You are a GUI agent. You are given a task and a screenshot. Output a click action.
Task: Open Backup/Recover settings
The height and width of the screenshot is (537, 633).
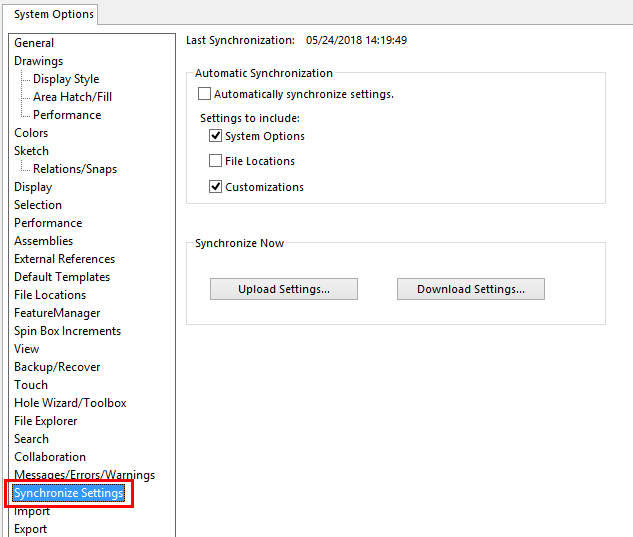tap(57, 367)
